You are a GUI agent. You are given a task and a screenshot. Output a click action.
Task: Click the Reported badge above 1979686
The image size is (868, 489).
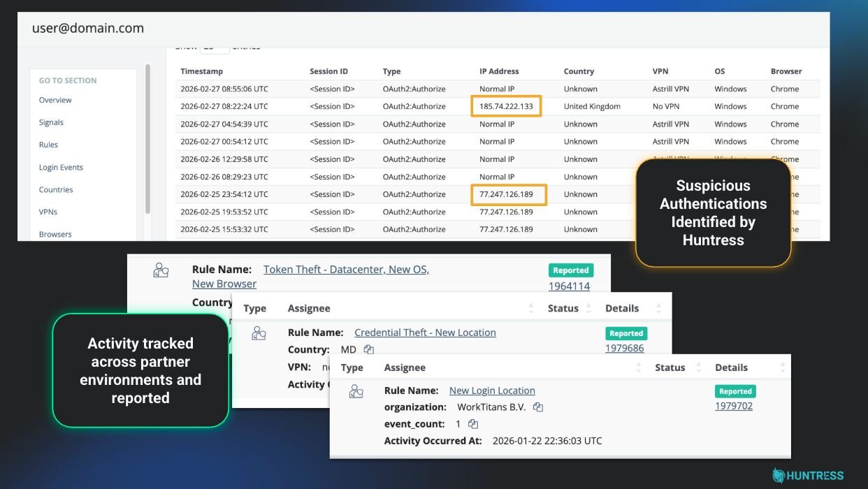[626, 333]
